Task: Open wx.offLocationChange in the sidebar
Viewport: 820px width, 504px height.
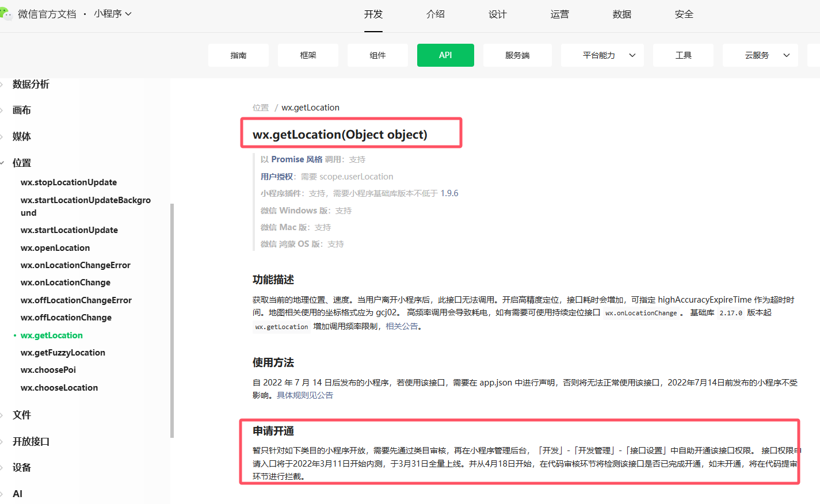Action: click(66, 318)
